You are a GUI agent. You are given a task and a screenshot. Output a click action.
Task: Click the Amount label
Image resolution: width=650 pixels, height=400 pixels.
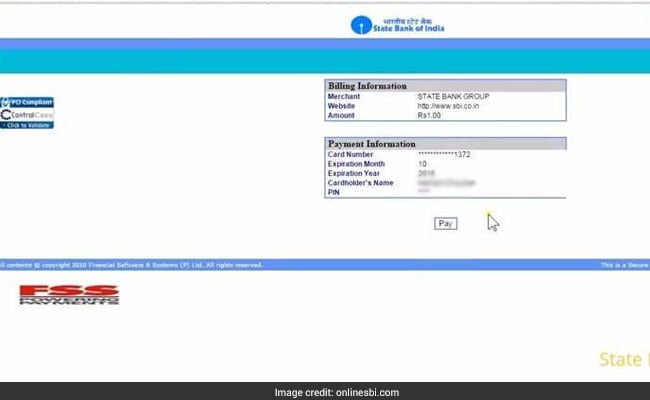(341, 116)
